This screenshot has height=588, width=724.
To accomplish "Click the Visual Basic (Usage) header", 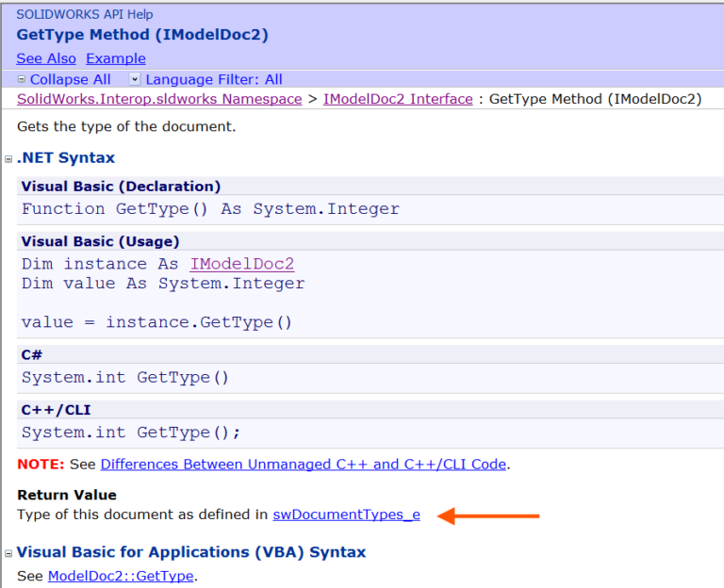I will [100, 242].
